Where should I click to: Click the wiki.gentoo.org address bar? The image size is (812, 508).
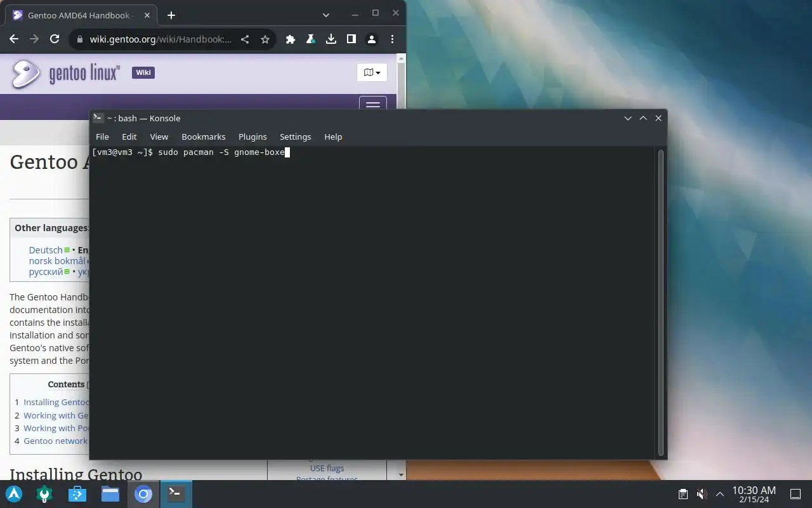point(160,39)
